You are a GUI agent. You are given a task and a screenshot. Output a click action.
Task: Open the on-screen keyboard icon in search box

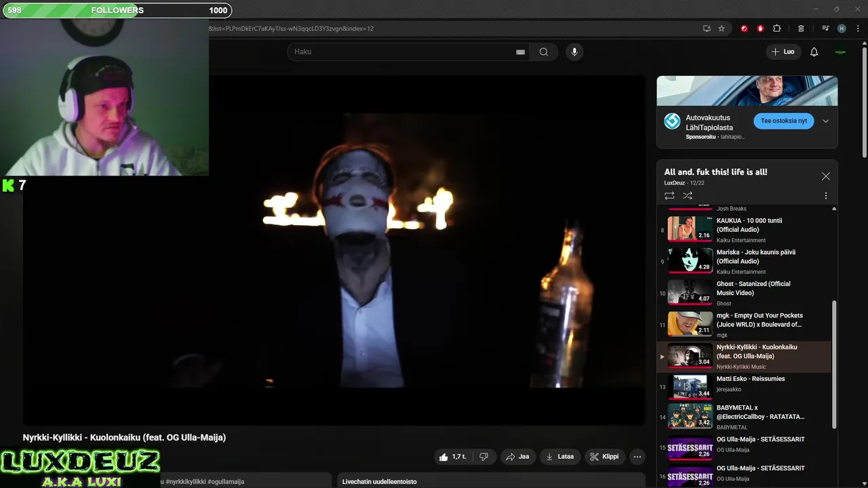[x=521, y=52]
